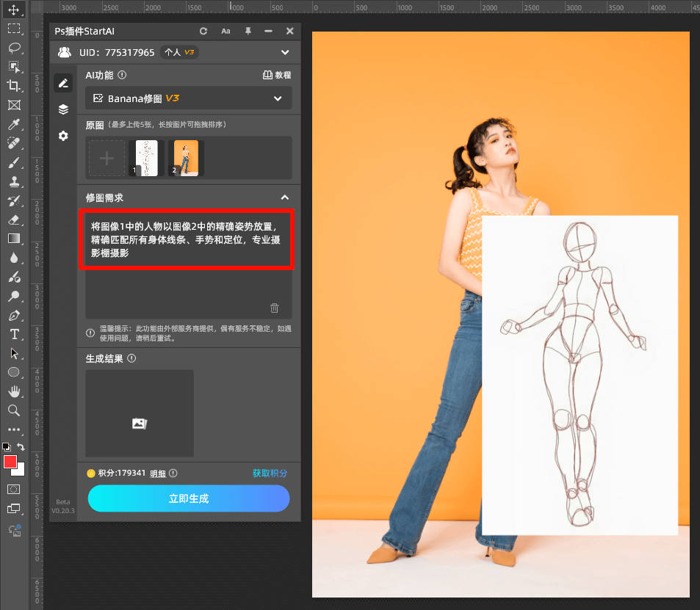The image size is (700, 610).
Task: Pin the StartAI plugin panel
Action: pos(249,31)
